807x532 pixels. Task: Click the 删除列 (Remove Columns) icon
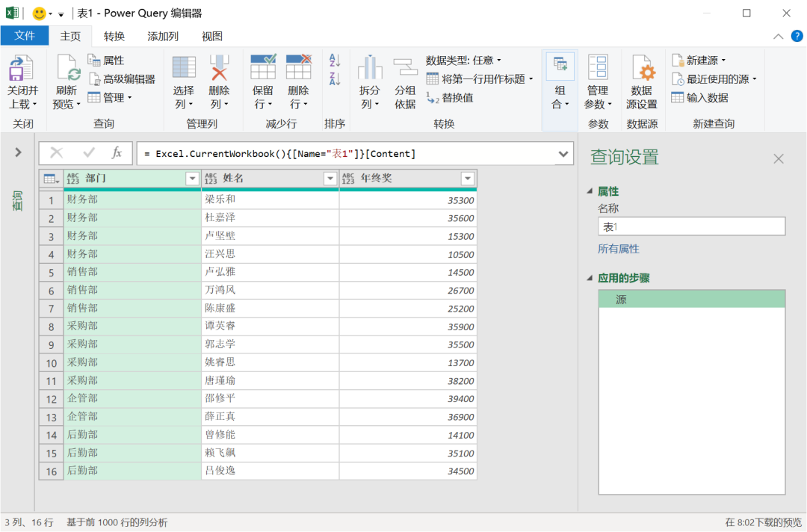pos(220,68)
